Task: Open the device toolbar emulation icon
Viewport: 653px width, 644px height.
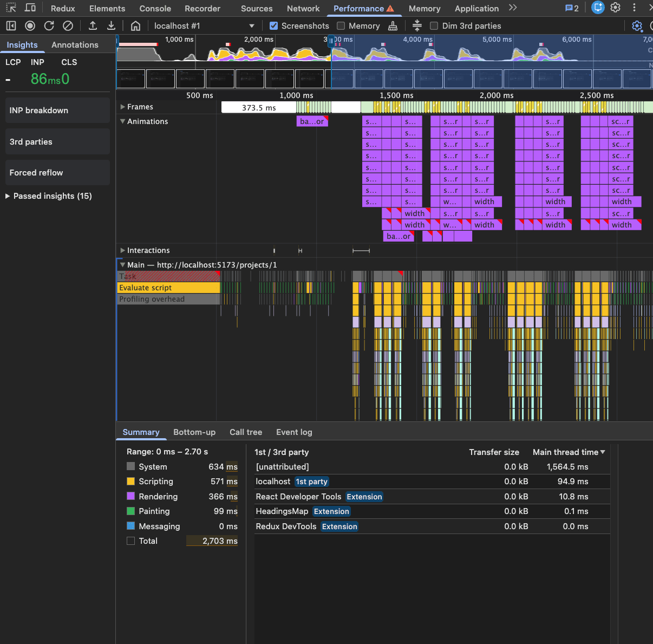Action: pos(30,8)
